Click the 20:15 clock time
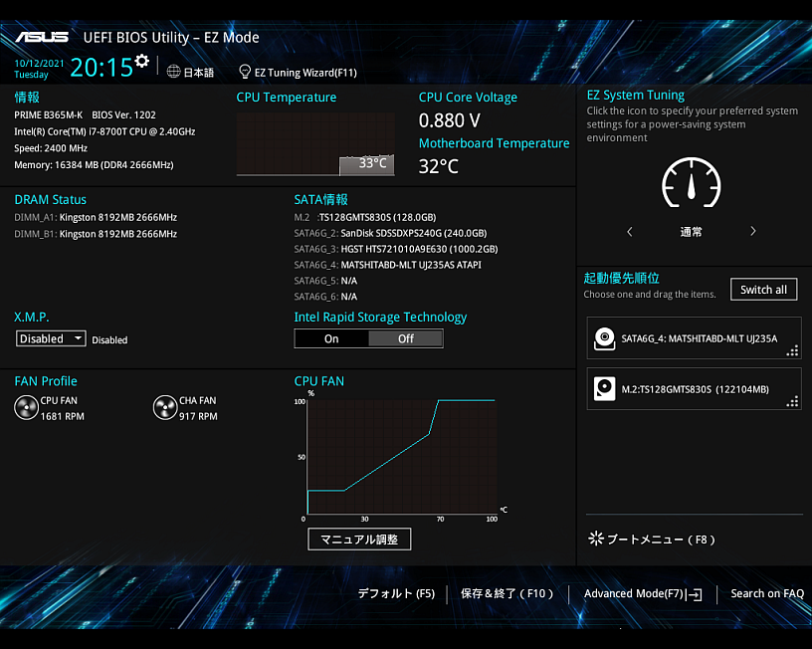 click(101, 68)
